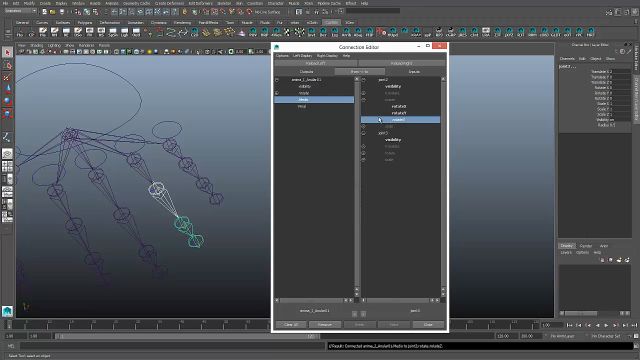Click the Reload Right button
This screenshot has height=360, width=640.
click(x=402, y=63)
